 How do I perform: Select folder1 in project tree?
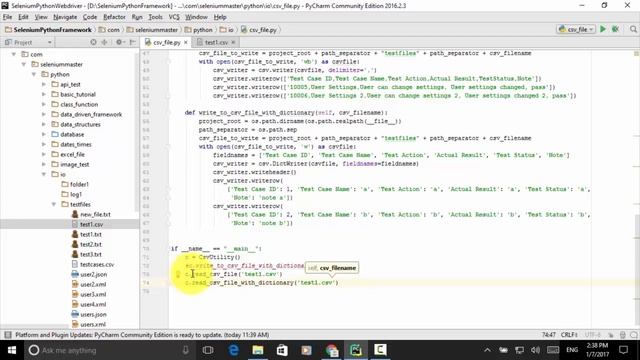79,184
